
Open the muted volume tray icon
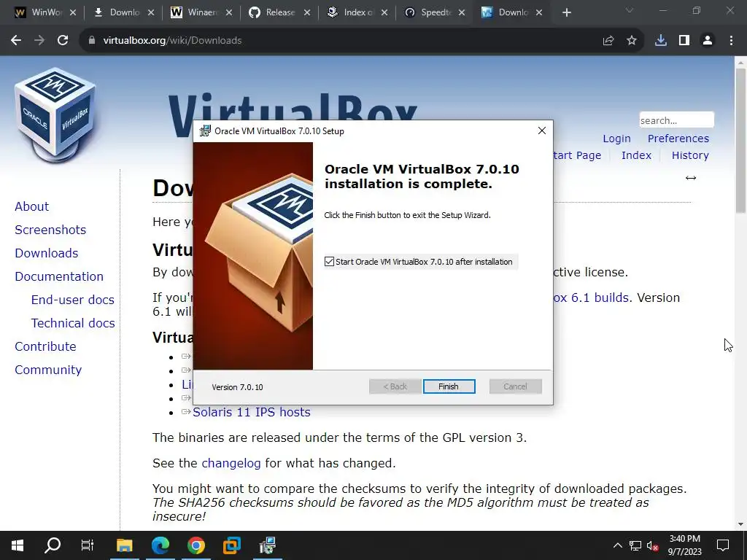click(x=653, y=545)
